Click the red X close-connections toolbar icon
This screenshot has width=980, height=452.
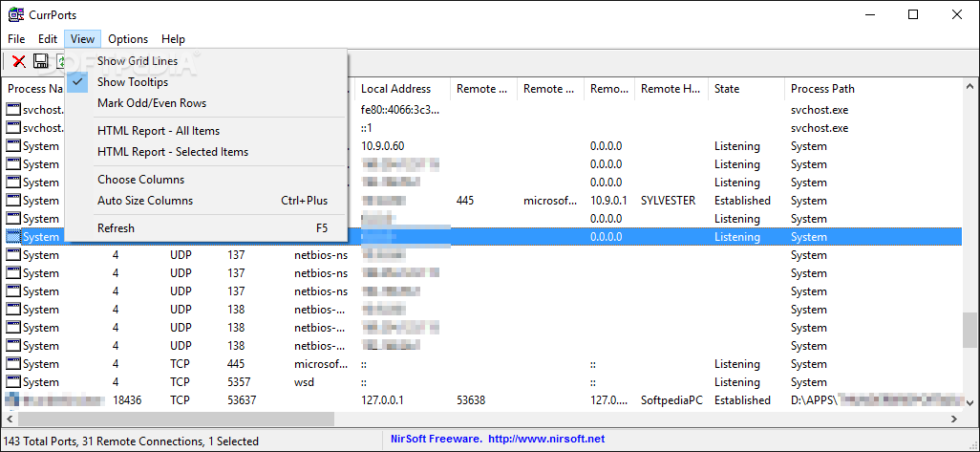(x=19, y=60)
